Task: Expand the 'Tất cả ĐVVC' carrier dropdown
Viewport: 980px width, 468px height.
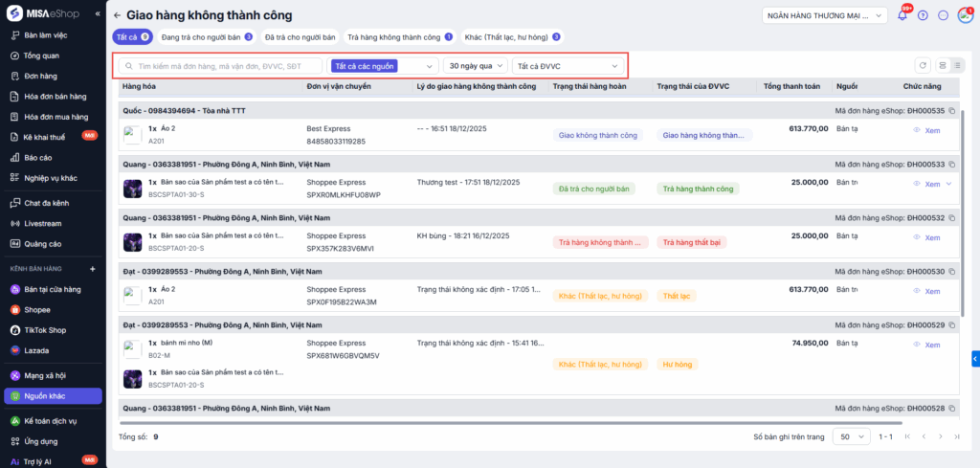Action: tap(568, 66)
